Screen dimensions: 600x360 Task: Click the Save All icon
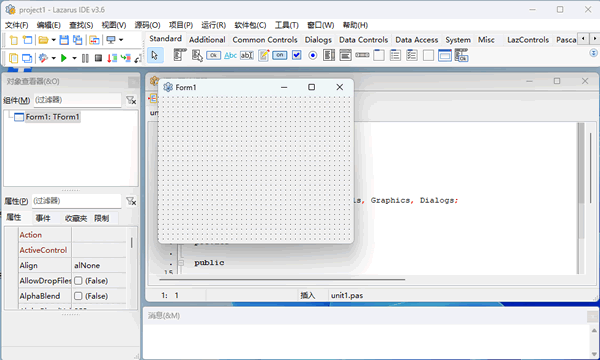[x=78, y=40]
